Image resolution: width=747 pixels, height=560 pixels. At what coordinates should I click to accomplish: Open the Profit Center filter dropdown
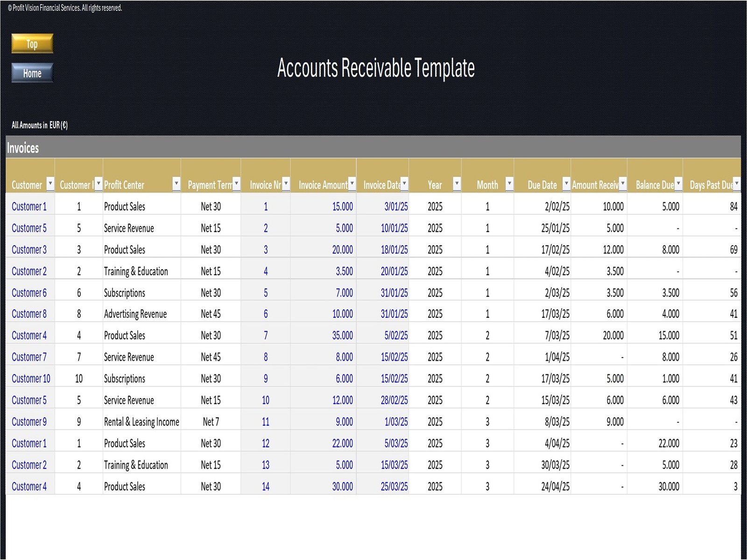(176, 184)
